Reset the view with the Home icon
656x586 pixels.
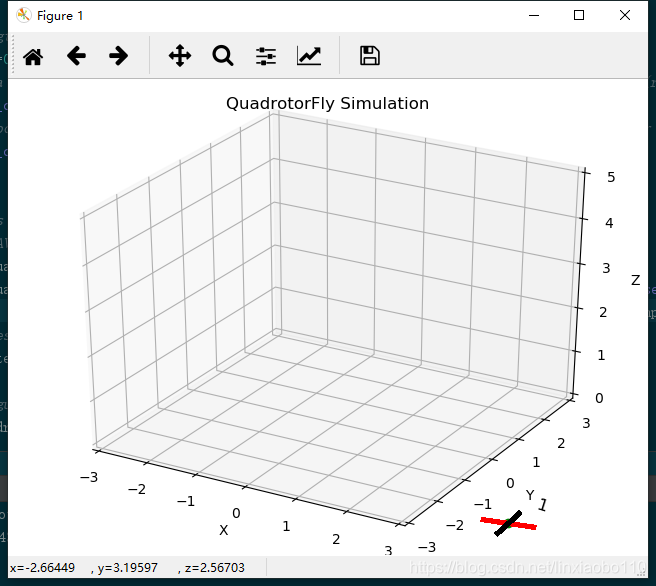click(33, 56)
